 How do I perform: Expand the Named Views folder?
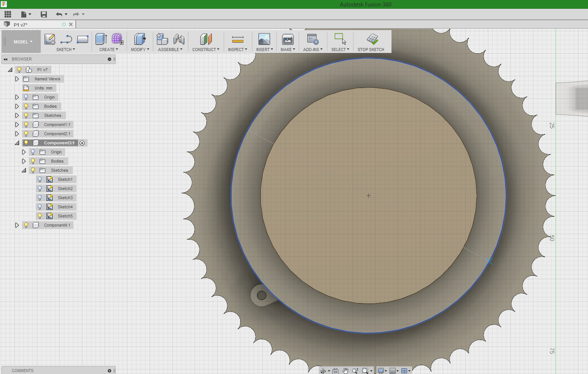pos(17,79)
